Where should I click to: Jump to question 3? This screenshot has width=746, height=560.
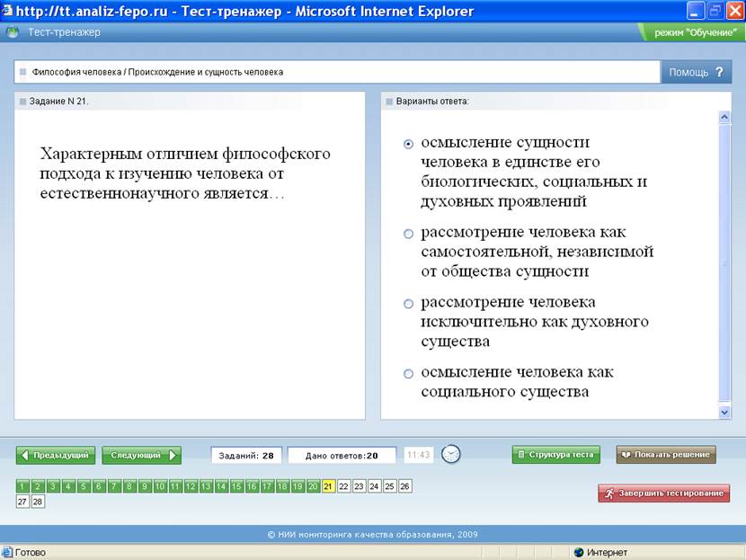[x=53, y=486]
